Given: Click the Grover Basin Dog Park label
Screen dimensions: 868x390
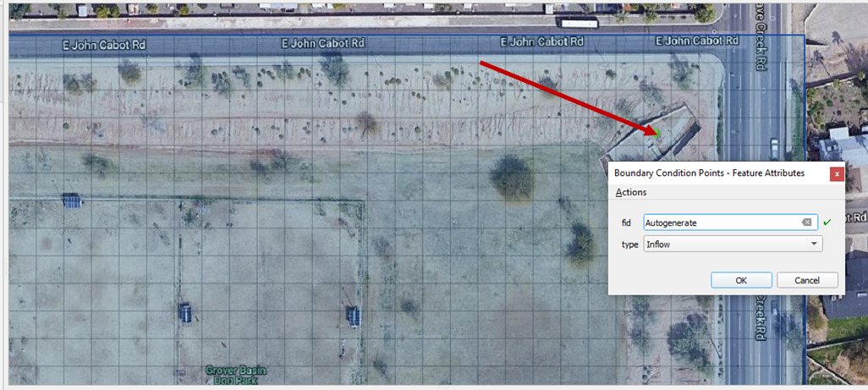Looking at the screenshot, I should 233,375.
